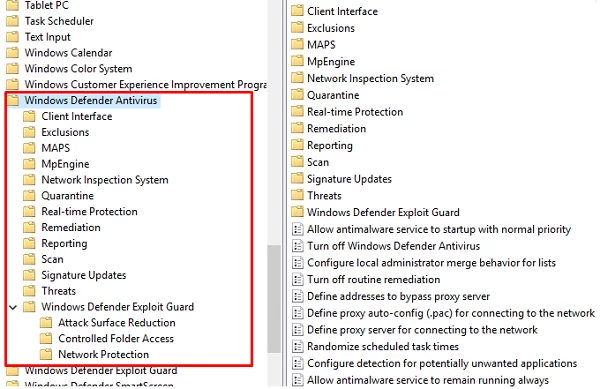Click MAPS folder icon in right pane
Viewport: 600px width, 389px height.
[297, 44]
